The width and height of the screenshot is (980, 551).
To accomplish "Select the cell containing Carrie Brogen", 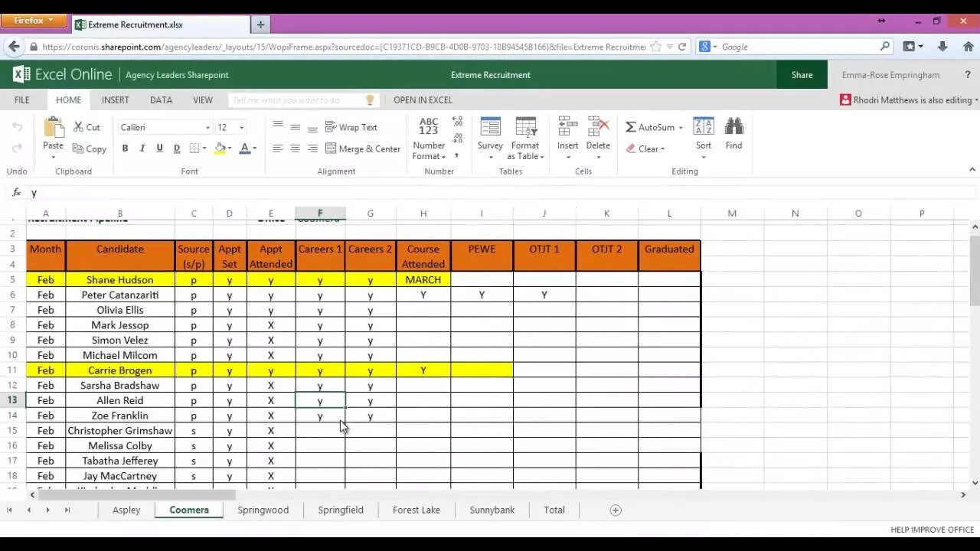I will pos(120,370).
